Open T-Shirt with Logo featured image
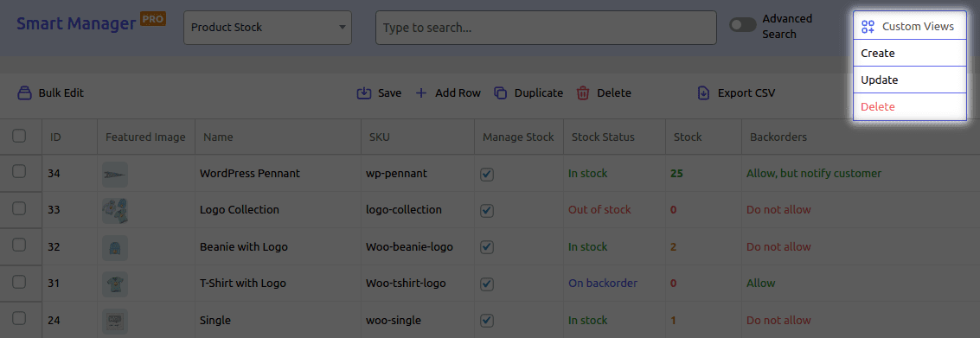980x338 pixels. [x=115, y=284]
